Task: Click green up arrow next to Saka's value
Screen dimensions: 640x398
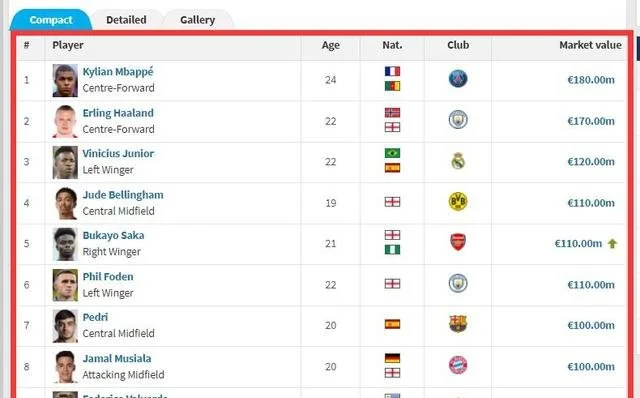Action: [612, 244]
